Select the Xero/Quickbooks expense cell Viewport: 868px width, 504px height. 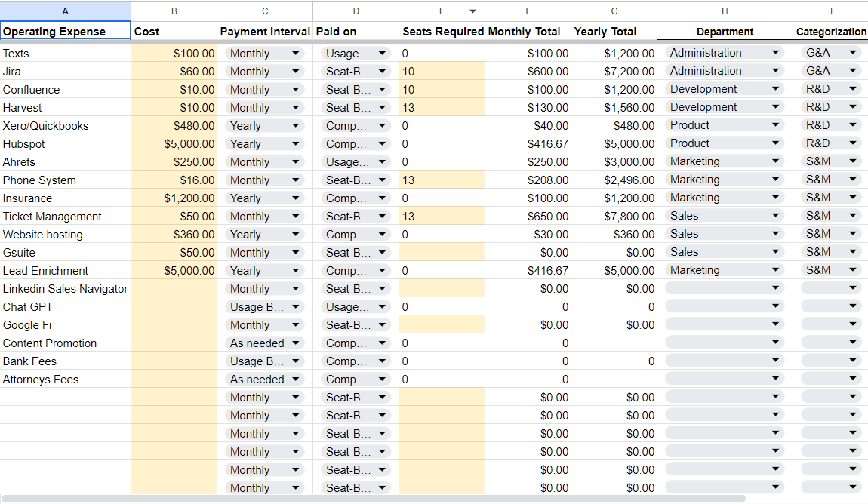point(66,126)
